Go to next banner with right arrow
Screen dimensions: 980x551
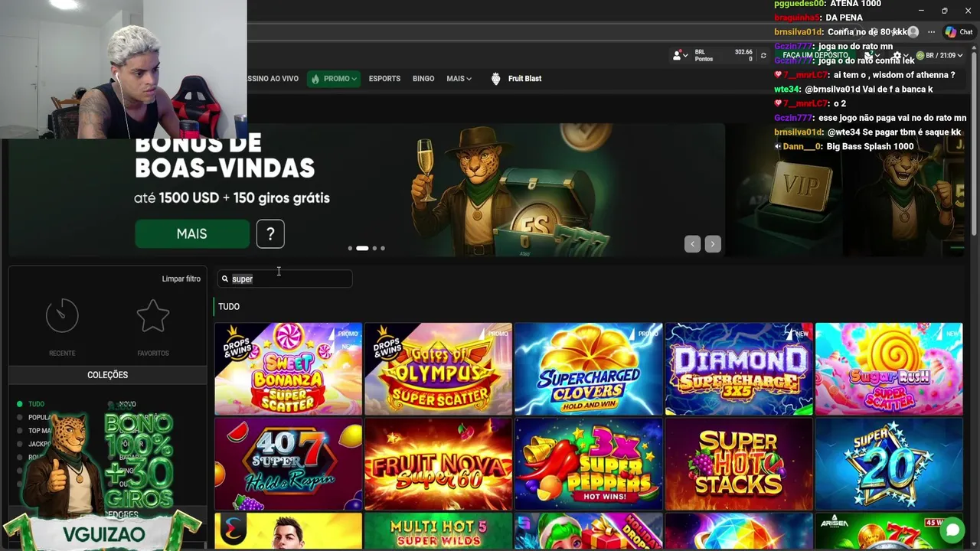[x=713, y=244]
